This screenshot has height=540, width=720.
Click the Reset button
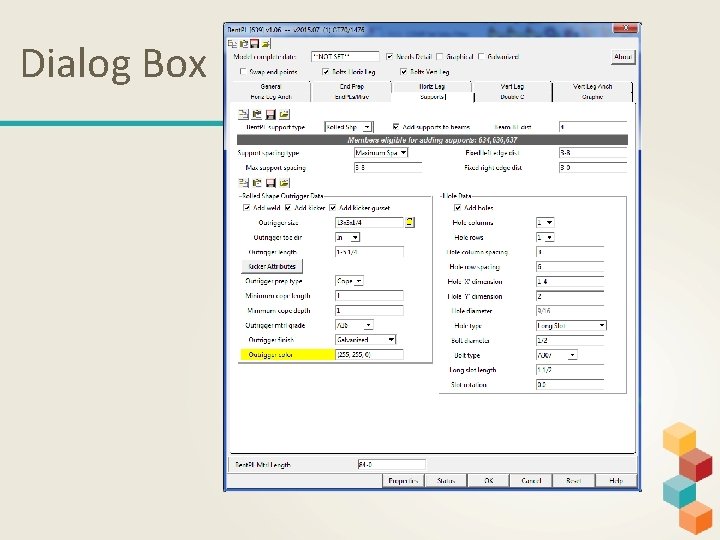(x=574, y=481)
